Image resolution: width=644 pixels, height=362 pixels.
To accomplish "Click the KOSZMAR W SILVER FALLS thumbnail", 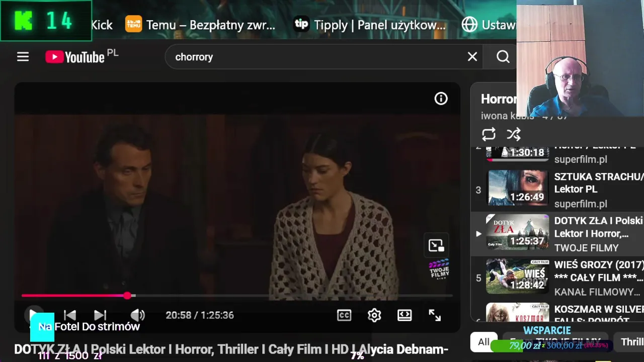I will [517, 312].
